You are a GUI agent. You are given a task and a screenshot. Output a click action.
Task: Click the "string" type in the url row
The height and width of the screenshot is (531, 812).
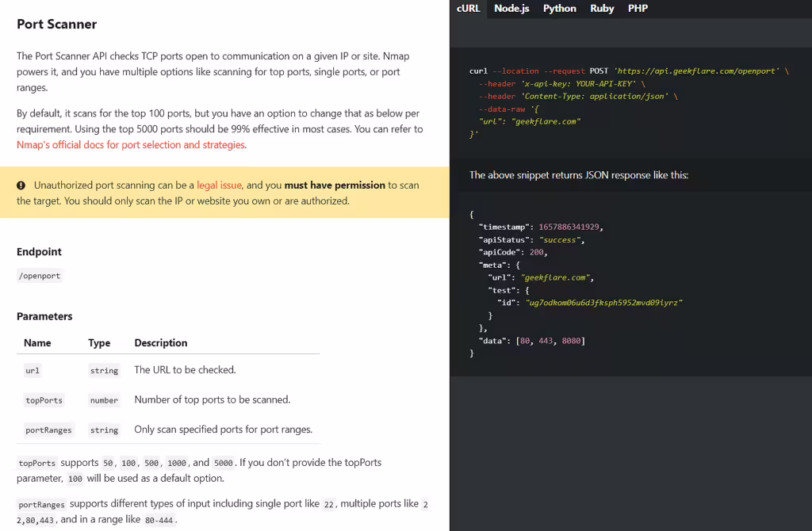click(x=104, y=371)
